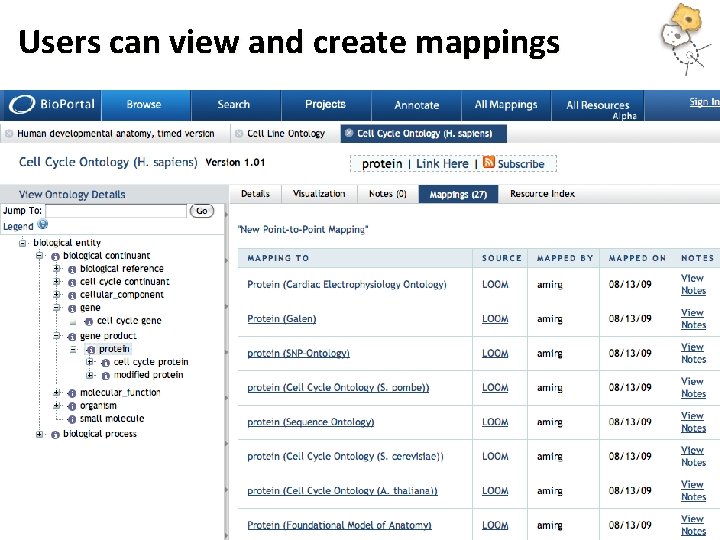Click info icon beside organism
Screen dimensions: 720x540
(72, 406)
